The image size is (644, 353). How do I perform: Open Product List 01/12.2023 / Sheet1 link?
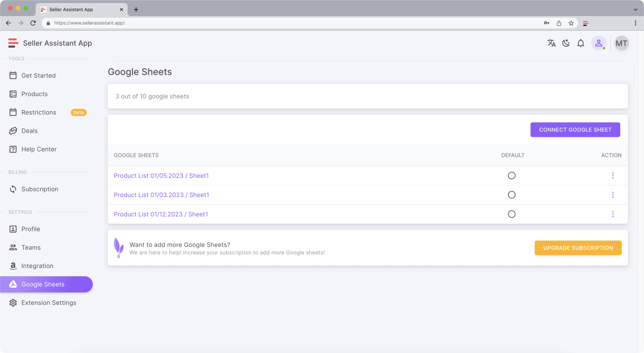(161, 214)
